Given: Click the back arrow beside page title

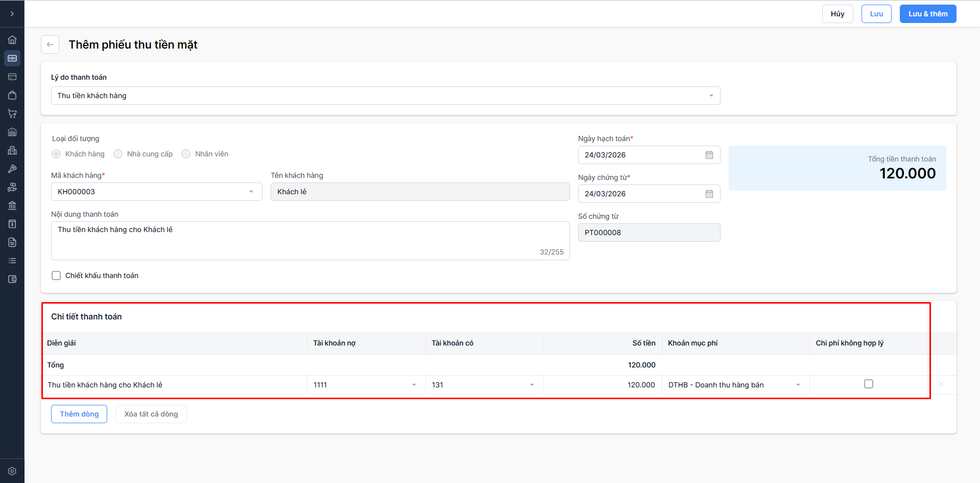Looking at the screenshot, I should 50,44.
